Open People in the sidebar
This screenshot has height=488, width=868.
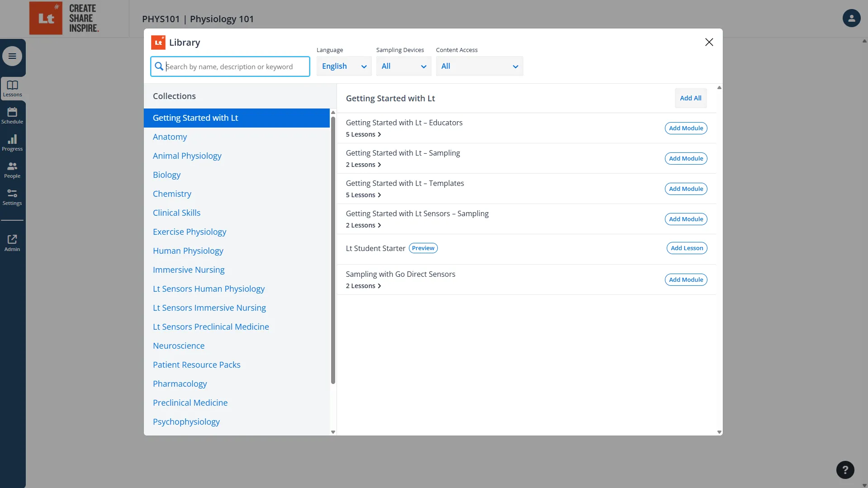pyautogui.click(x=12, y=170)
